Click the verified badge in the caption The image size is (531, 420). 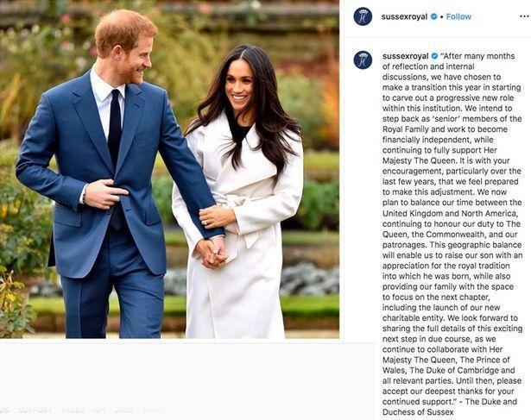click(x=434, y=56)
